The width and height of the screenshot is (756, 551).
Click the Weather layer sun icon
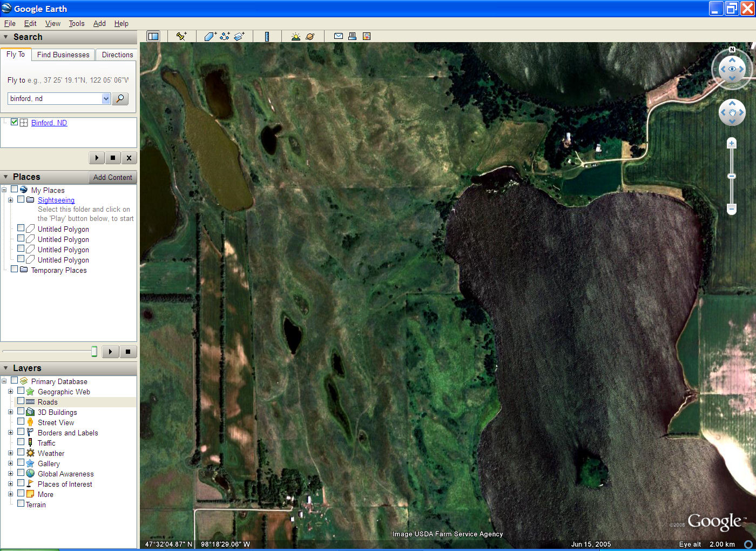[x=30, y=453]
